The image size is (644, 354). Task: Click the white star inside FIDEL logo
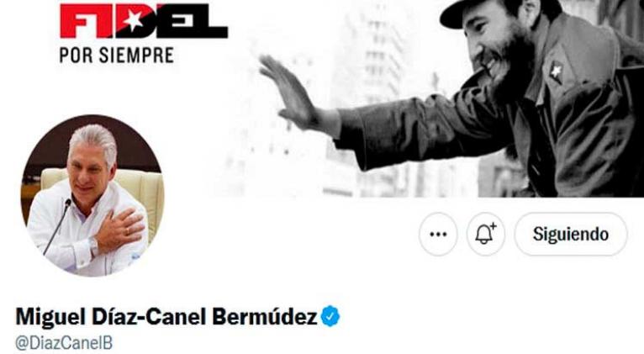[134, 19]
